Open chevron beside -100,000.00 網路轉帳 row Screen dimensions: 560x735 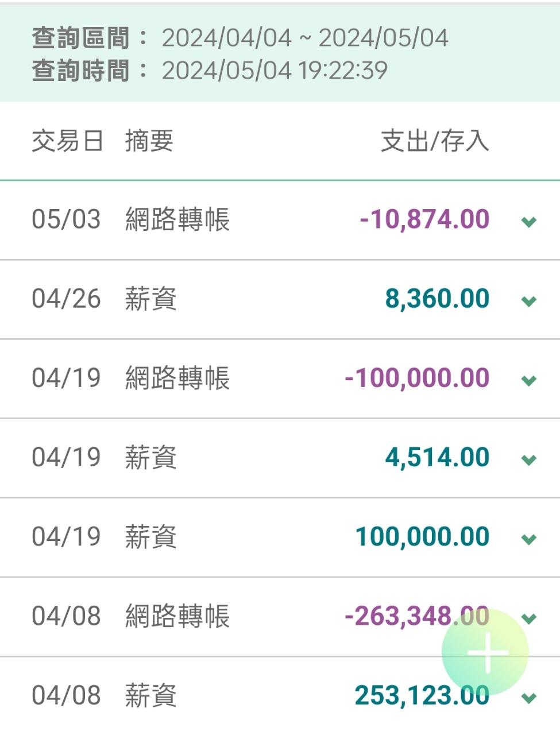tap(528, 380)
